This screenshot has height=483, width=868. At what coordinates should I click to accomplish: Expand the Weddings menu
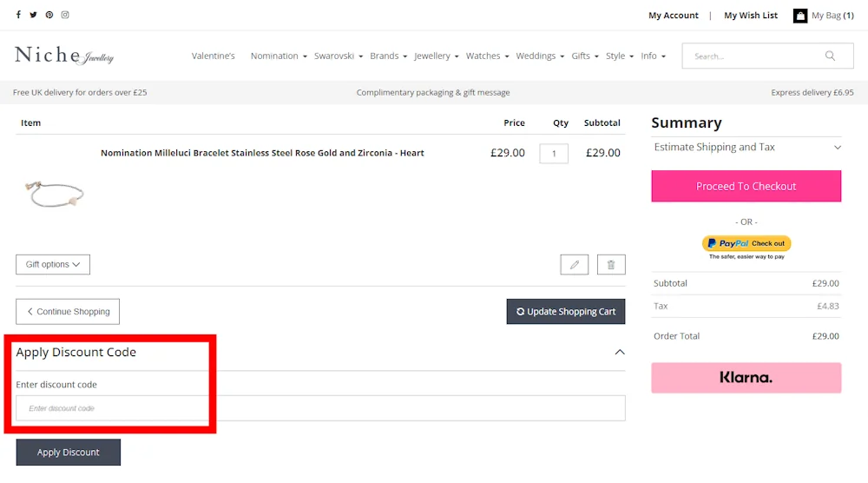tap(540, 56)
